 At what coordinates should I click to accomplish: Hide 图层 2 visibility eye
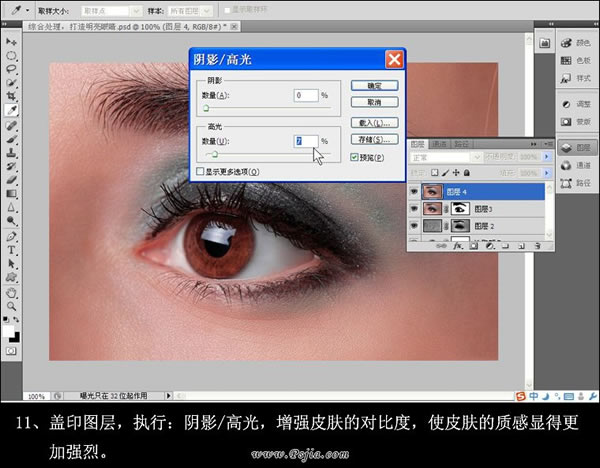click(x=414, y=226)
